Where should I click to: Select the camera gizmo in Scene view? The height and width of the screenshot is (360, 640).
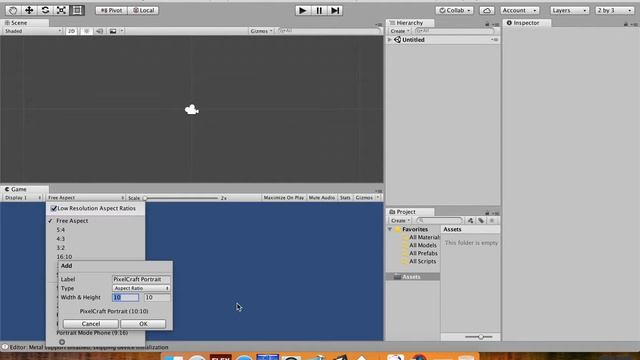tap(191, 109)
